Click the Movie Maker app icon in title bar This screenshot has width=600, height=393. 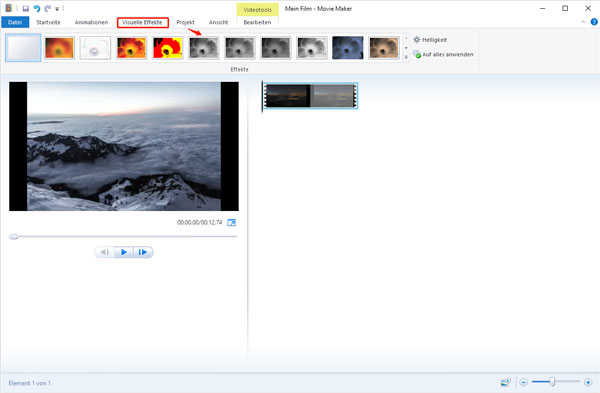[x=8, y=8]
